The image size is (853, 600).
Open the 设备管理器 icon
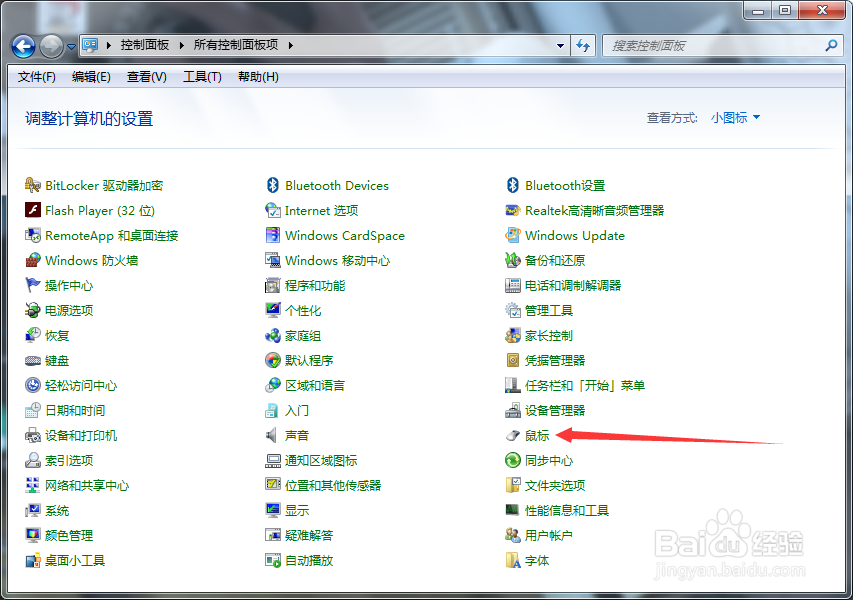pyautogui.click(x=512, y=411)
